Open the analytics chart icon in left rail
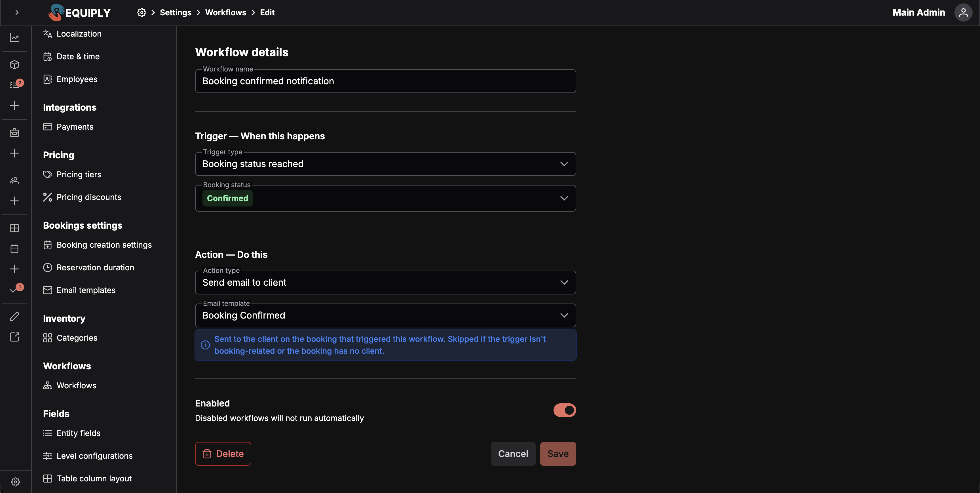 click(x=14, y=37)
